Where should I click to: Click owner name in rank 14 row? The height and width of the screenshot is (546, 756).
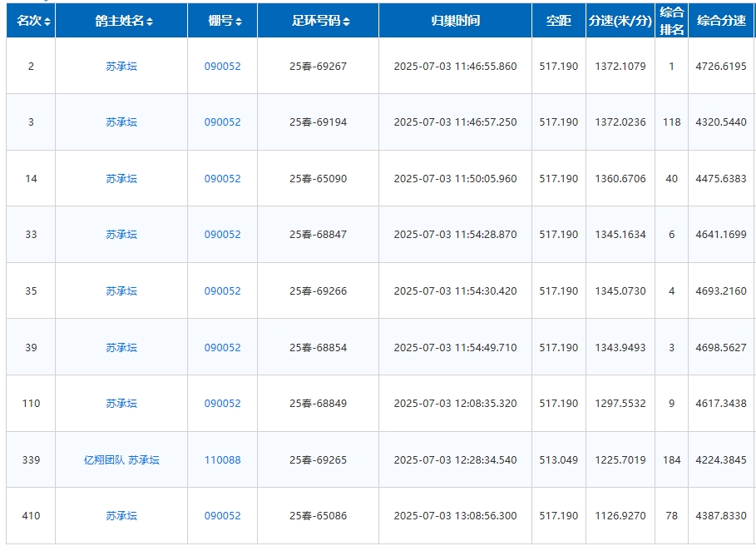pos(121,179)
